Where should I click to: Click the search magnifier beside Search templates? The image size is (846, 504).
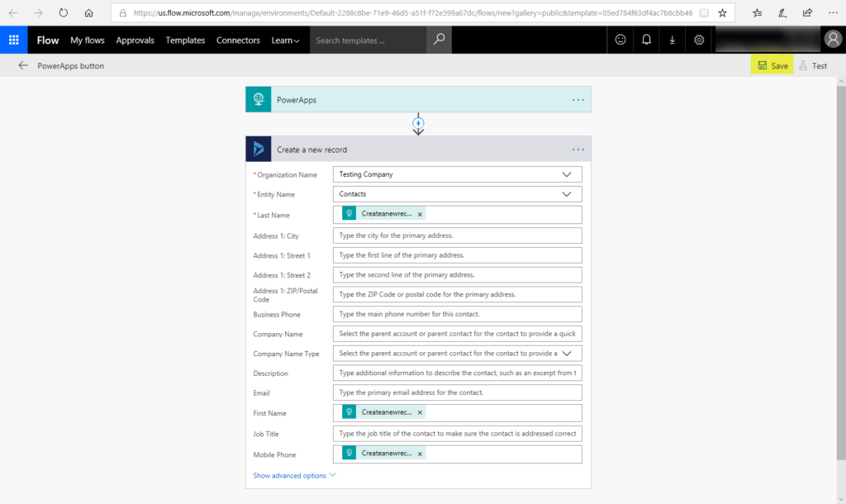click(439, 40)
